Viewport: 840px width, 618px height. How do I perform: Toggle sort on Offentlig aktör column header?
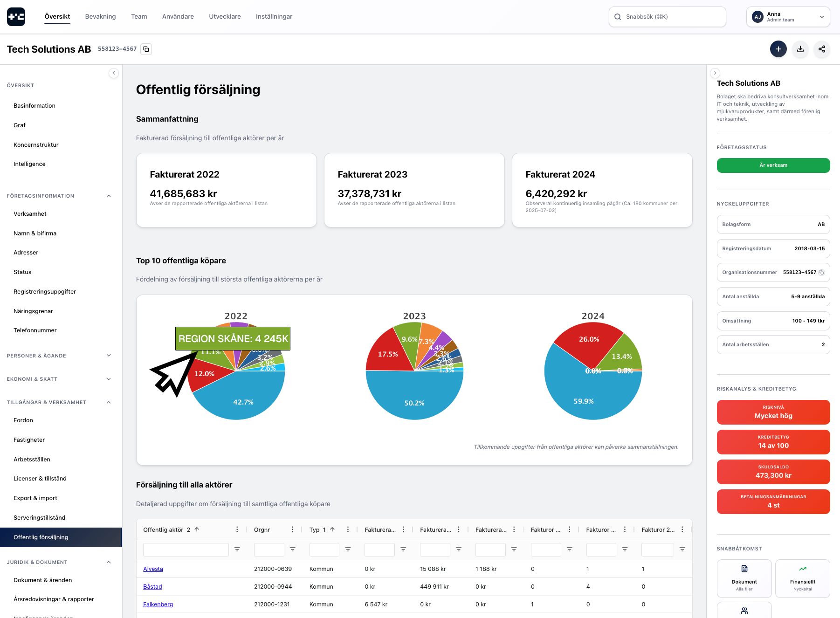click(197, 529)
